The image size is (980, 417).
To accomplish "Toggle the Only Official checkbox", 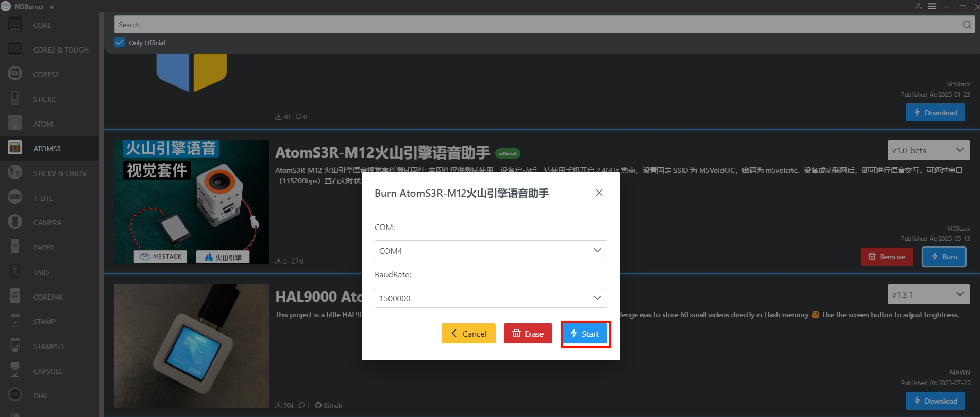I will point(120,42).
